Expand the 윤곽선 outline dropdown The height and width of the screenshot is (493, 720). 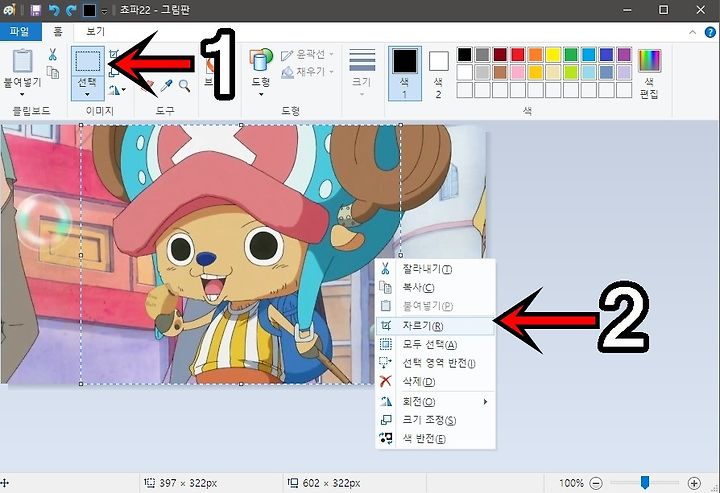[331, 54]
